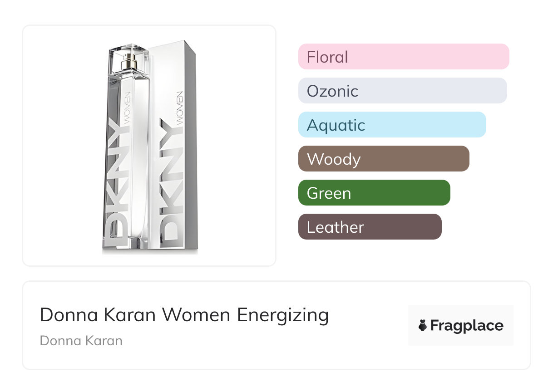The width and height of the screenshot is (553, 392).
Task: Select the dark green Green accord bar
Action: point(374,193)
